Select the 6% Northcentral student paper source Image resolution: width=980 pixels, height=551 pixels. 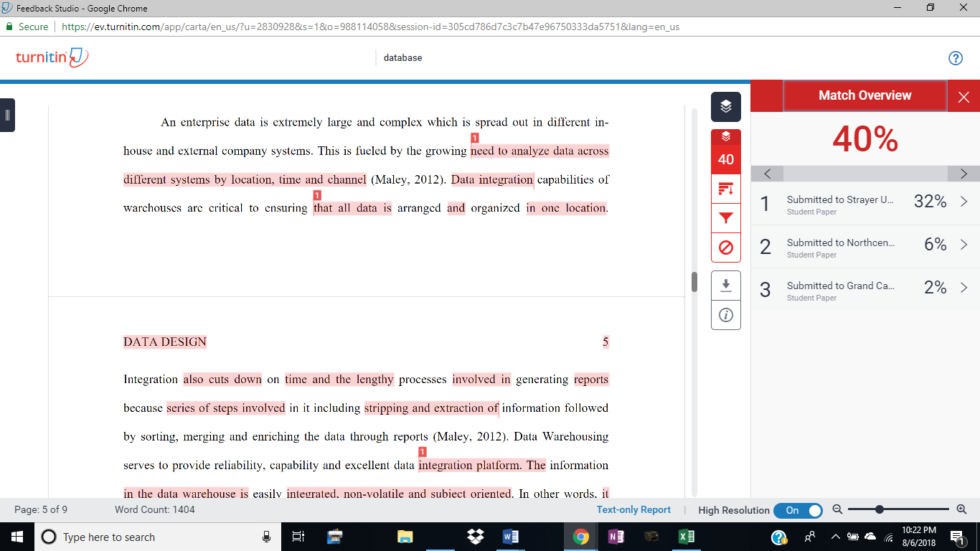point(865,247)
